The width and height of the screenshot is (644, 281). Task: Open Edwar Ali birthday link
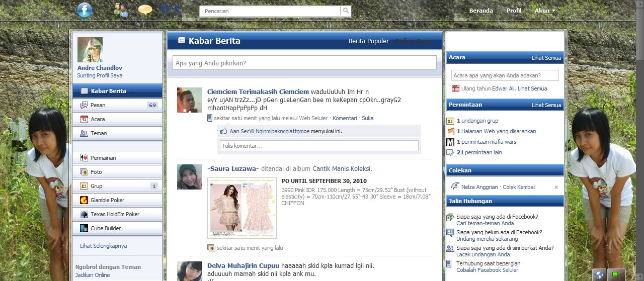point(503,88)
